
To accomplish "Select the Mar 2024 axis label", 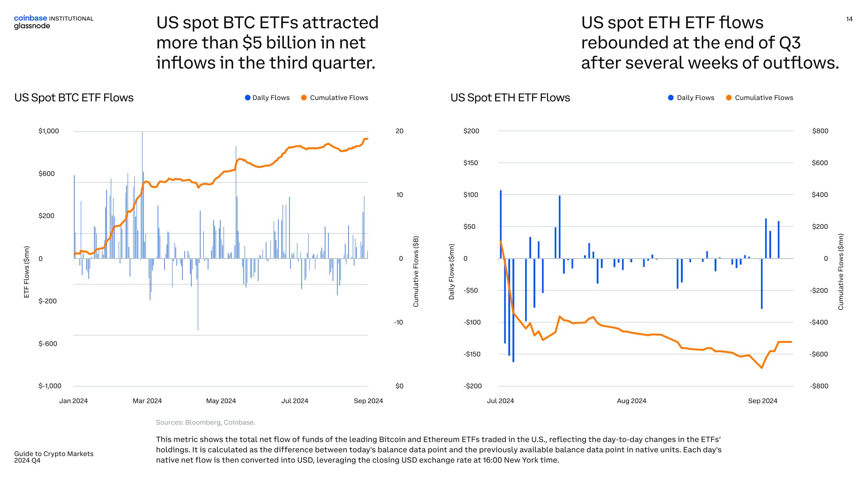I will point(147,401).
